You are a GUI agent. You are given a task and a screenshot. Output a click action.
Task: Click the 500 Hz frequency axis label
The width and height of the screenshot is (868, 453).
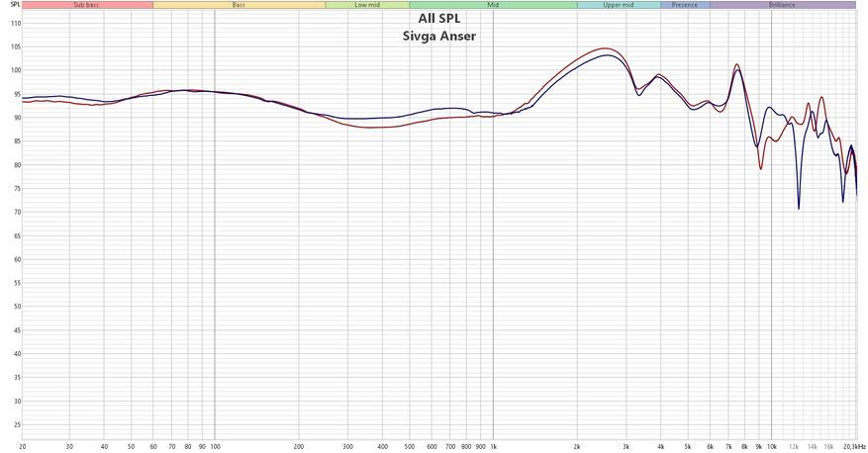410,446
